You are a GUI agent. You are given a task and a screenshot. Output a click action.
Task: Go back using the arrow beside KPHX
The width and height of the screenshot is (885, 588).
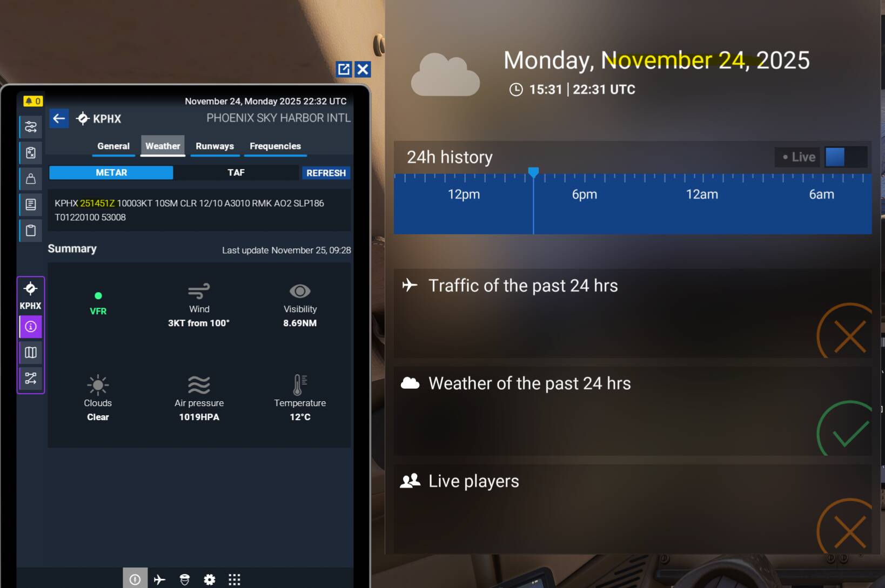coord(59,118)
